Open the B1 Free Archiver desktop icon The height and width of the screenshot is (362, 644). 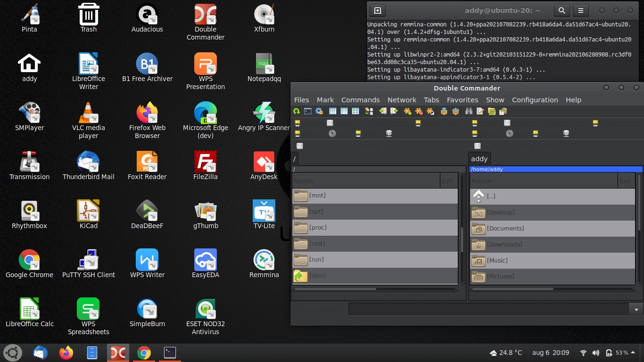(147, 68)
